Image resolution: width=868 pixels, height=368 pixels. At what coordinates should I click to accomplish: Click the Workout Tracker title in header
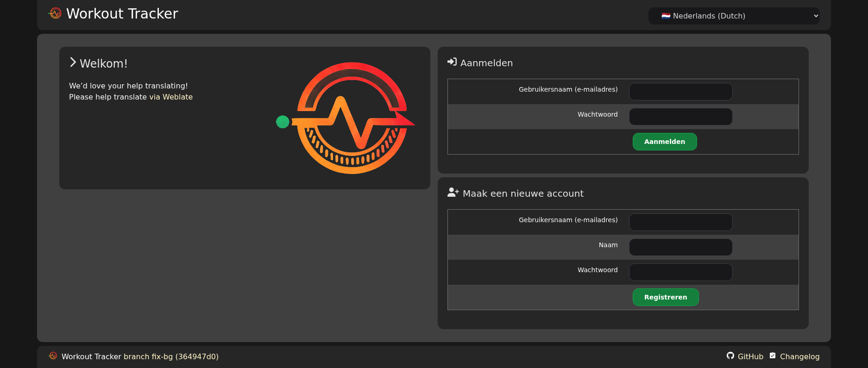(x=122, y=13)
